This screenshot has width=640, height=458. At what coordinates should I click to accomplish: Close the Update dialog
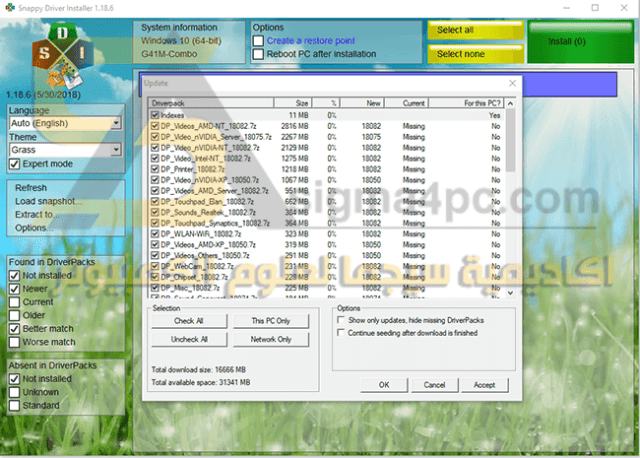coord(513,83)
